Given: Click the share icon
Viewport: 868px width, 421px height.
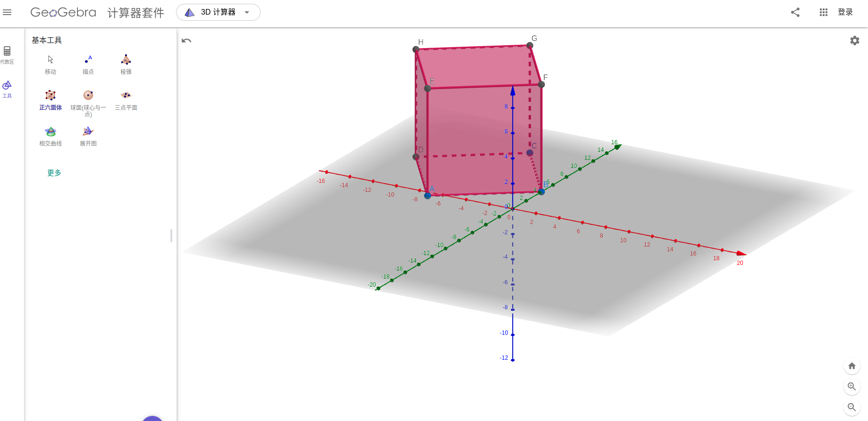Looking at the screenshot, I should (x=795, y=12).
